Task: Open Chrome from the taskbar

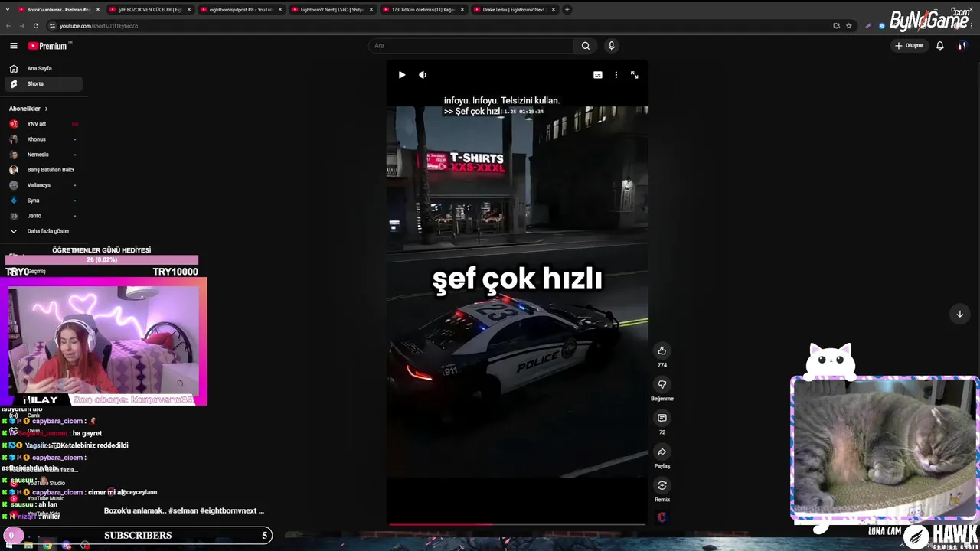Action: [x=47, y=546]
